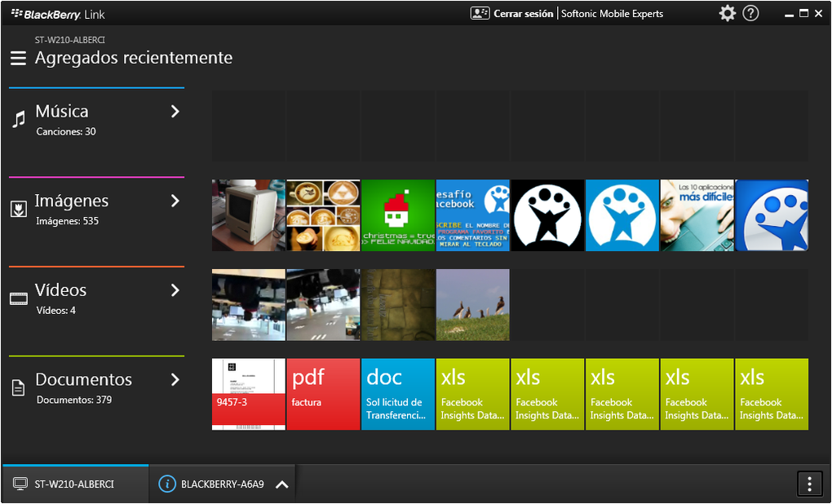Click the music note icon

19,119
